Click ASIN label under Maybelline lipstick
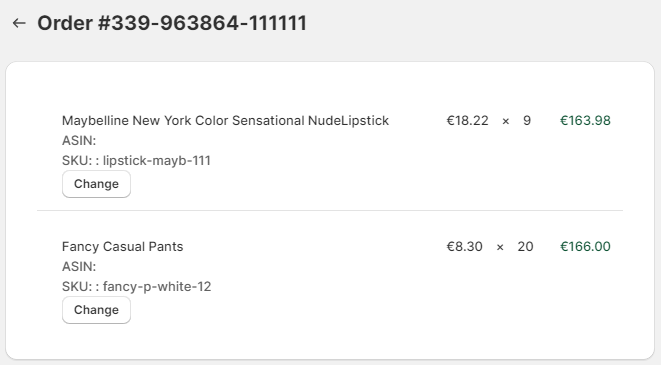The width and height of the screenshot is (661, 365). click(79, 140)
